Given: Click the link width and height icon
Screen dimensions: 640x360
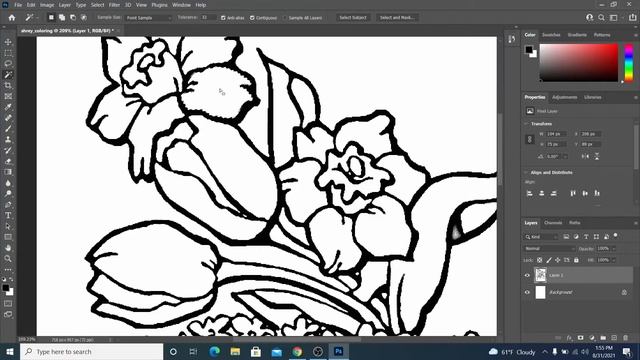Looking at the screenshot, I should pos(530,139).
